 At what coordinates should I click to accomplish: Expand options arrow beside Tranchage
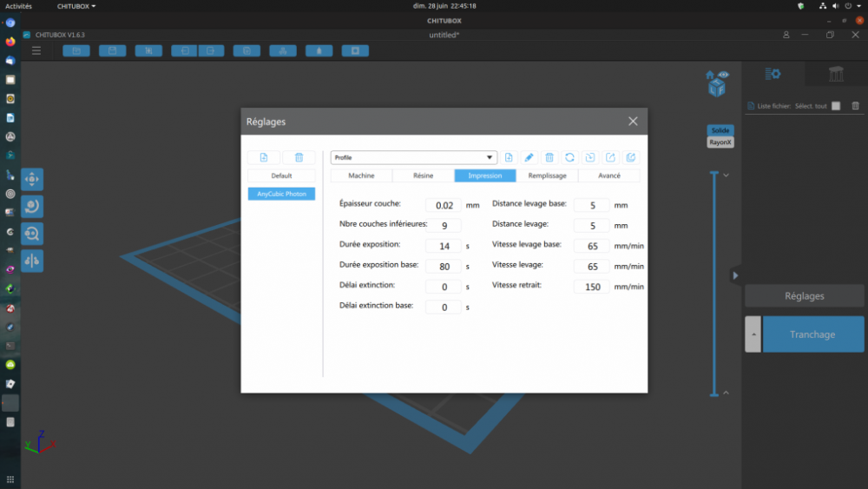coord(753,334)
